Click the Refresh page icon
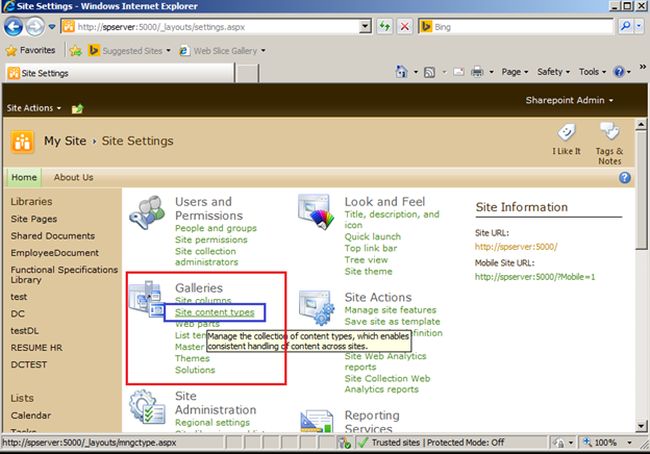650x454 pixels. (x=385, y=27)
